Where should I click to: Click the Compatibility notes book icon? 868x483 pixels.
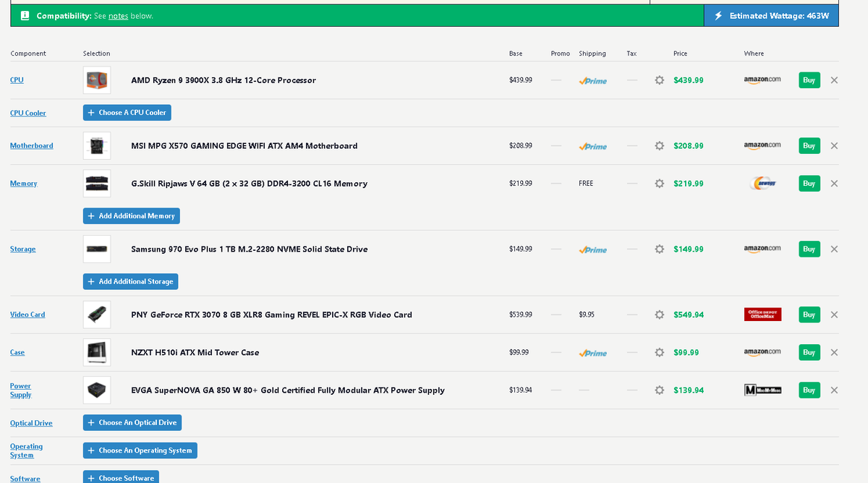(25, 16)
